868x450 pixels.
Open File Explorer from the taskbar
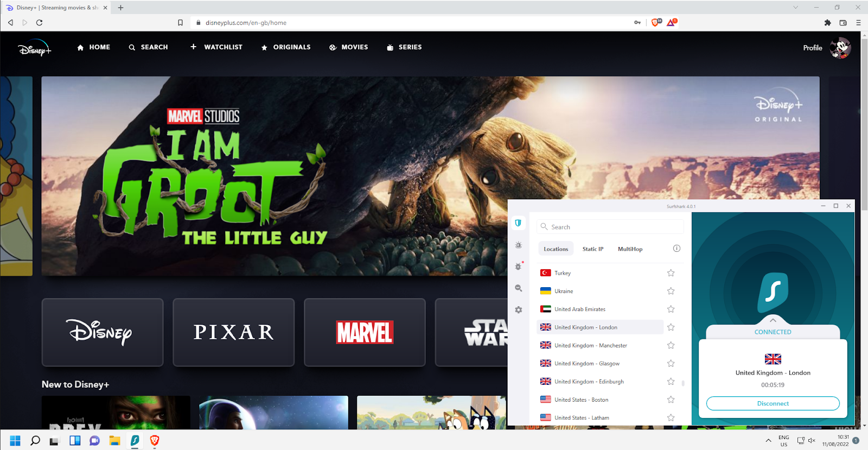[114, 441]
